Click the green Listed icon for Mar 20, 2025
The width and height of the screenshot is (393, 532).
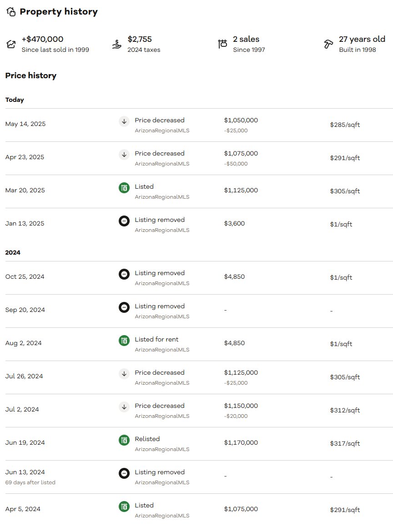click(x=124, y=188)
